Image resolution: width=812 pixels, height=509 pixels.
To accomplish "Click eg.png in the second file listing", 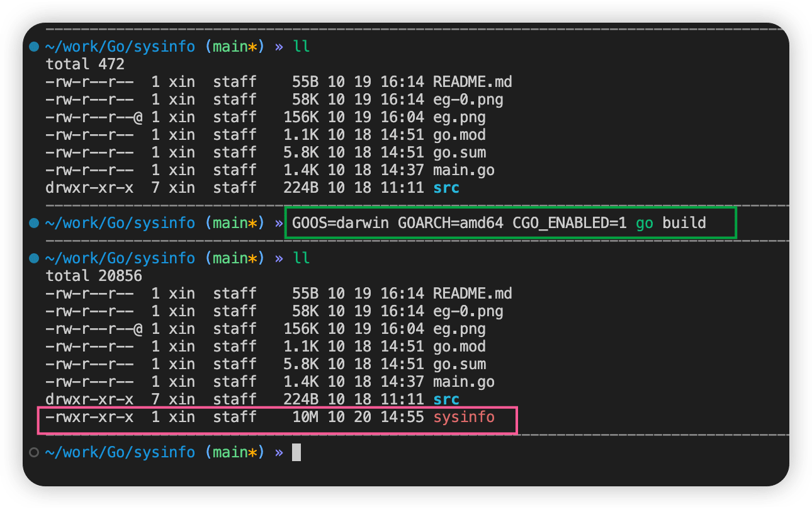I will click(459, 329).
